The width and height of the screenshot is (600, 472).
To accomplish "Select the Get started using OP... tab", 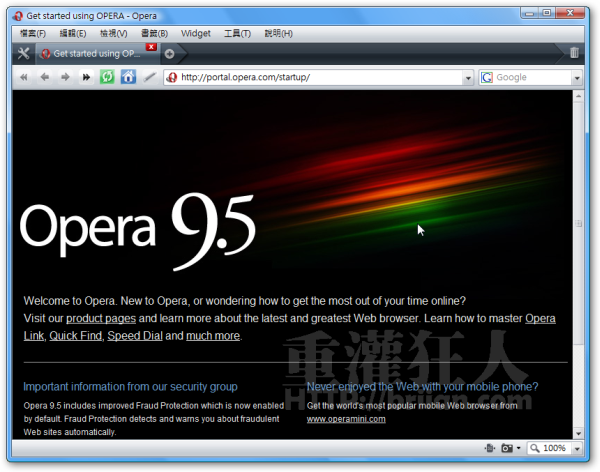I will (97, 54).
